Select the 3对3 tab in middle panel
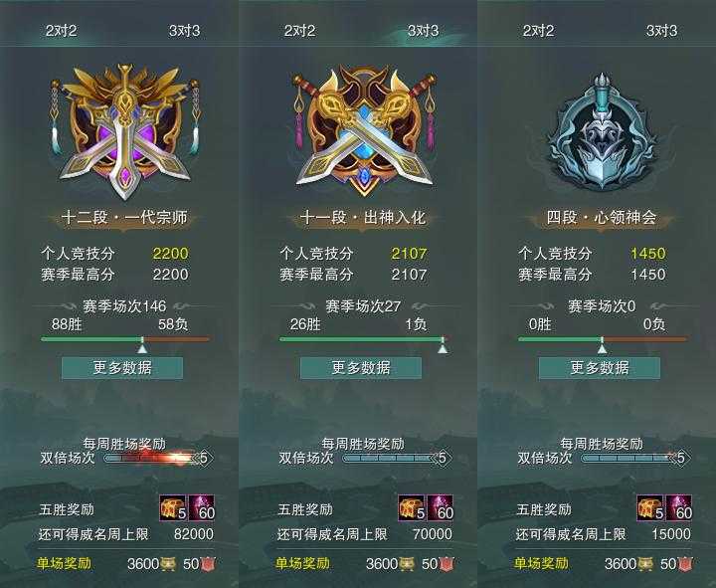 click(423, 31)
